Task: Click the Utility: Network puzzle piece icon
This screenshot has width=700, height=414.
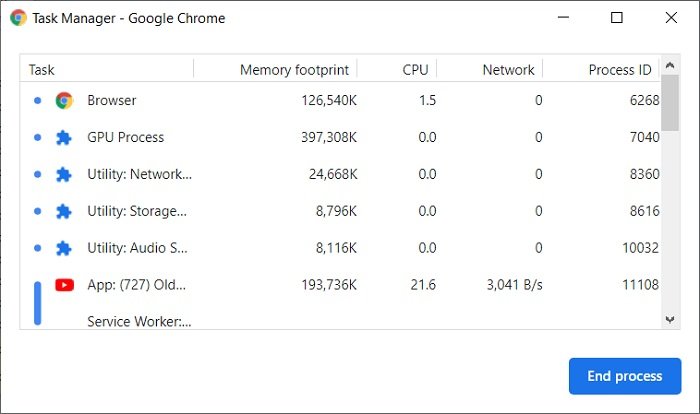Action: 64,174
